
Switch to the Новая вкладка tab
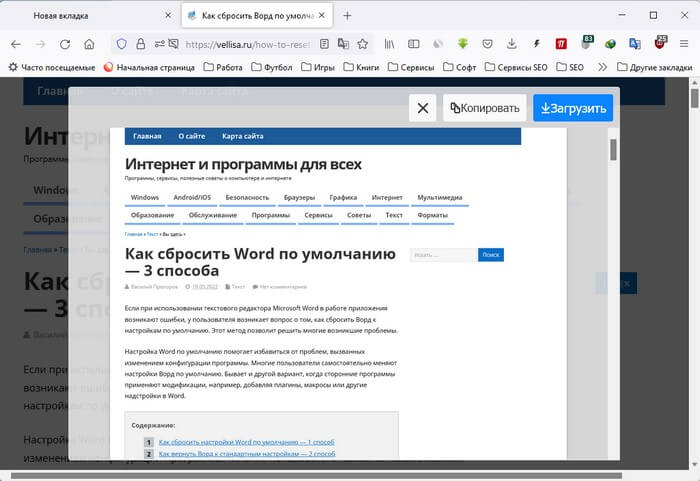click(x=92, y=16)
